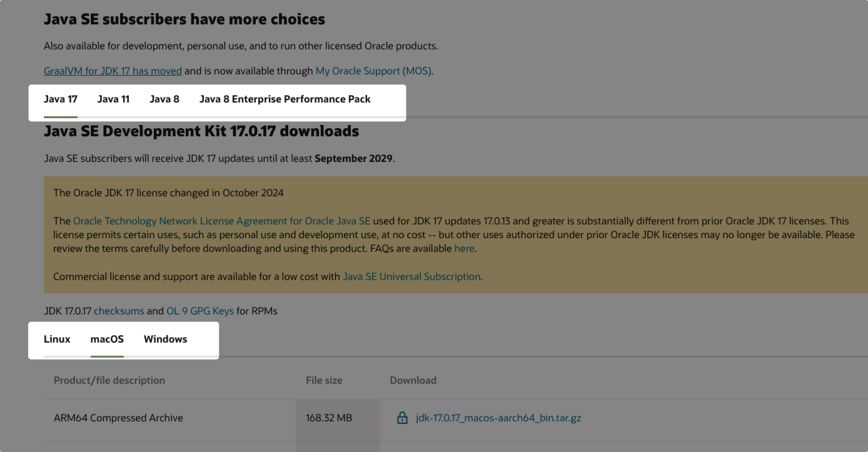Select the macOS downloads tab
Screen dimensions: 868x452
pos(107,339)
